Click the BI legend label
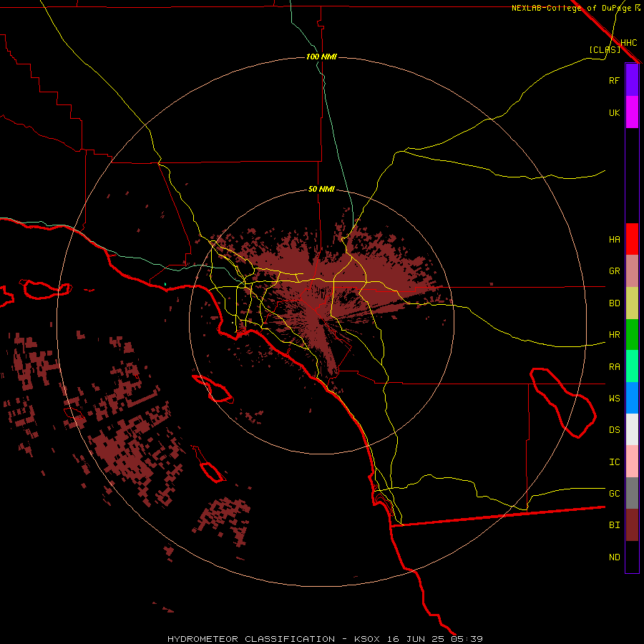Viewport: 644px width, 644px height. tap(614, 525)
